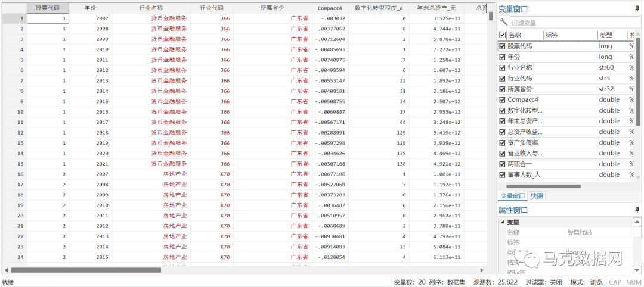Click the properties panel scroll-up arrow
Screen dimensions: 644x287
pyautogui.click(x=637, y=222)
